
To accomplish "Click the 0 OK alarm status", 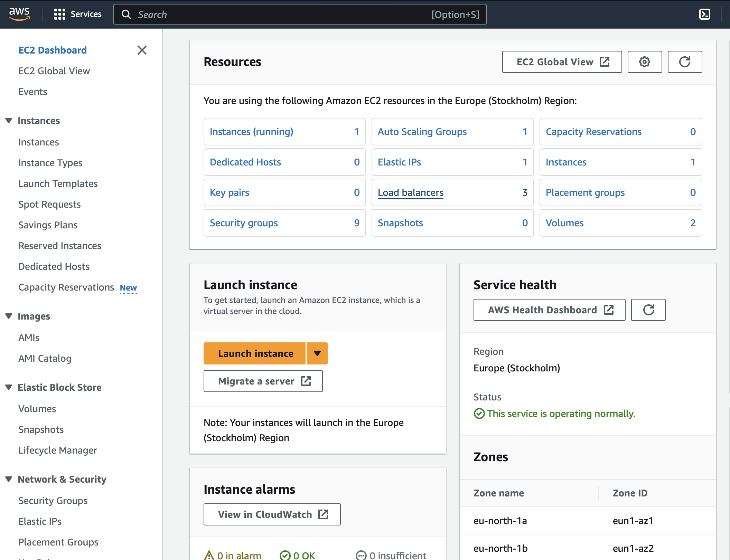I will 297,555.
